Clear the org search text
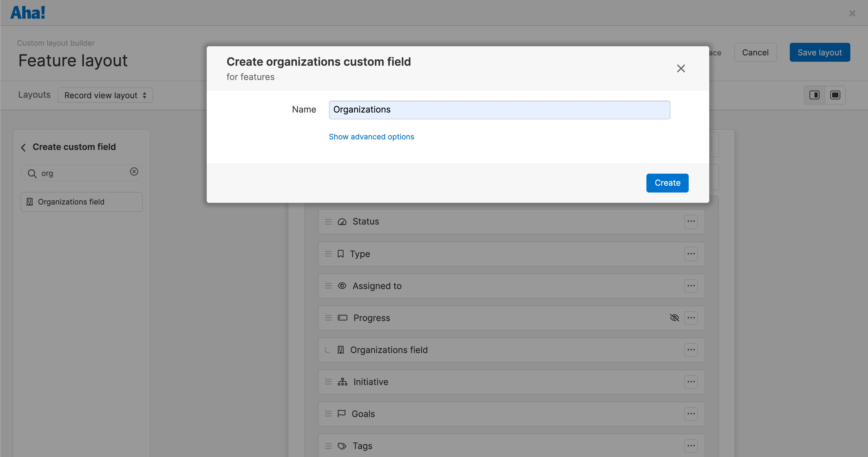 134,172
